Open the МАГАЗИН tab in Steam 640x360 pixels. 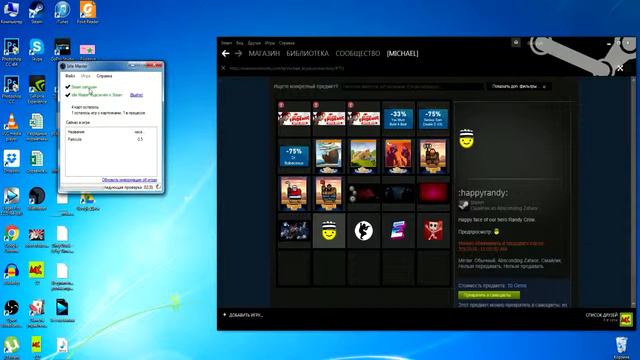coord(264,53)
